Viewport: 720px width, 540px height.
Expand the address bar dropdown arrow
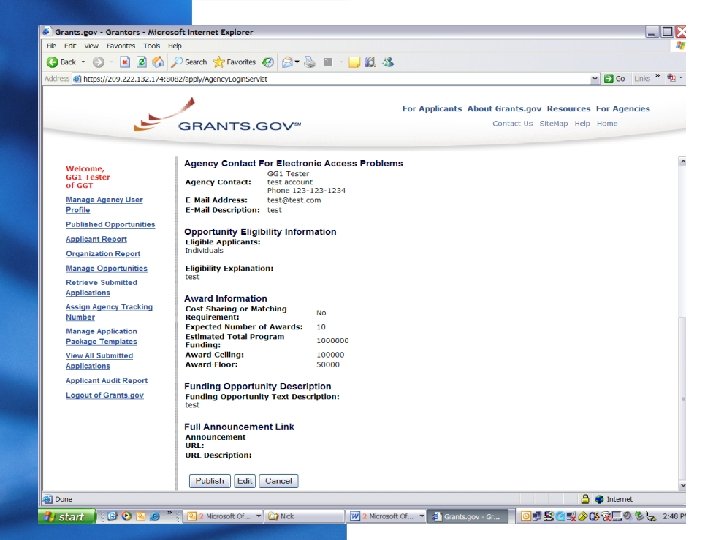pyautogui.click(x=595, y=79)
